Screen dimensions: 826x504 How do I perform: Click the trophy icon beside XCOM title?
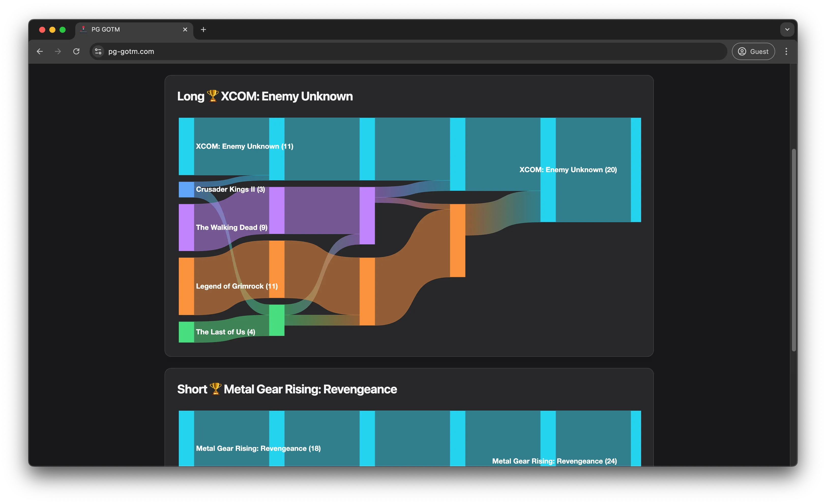213,96
